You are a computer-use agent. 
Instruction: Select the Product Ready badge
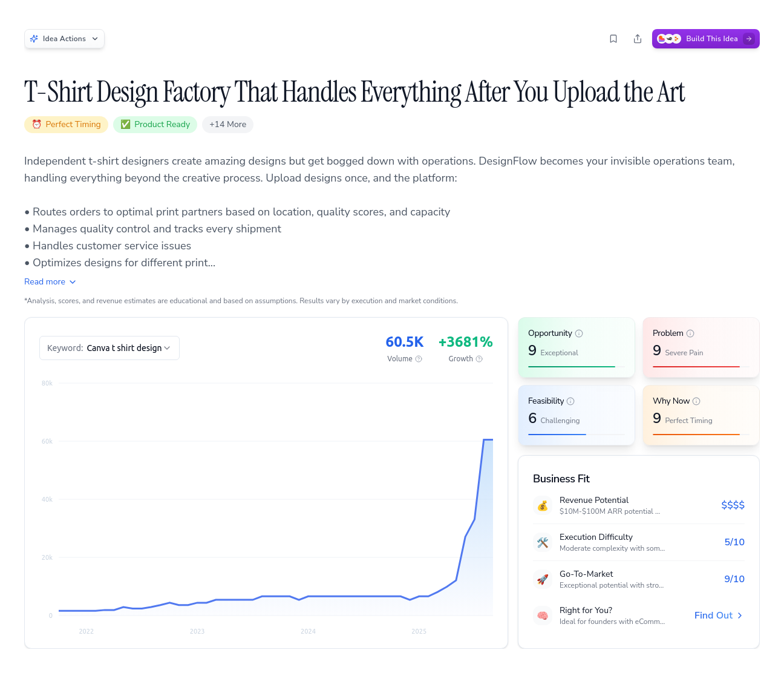155,125
